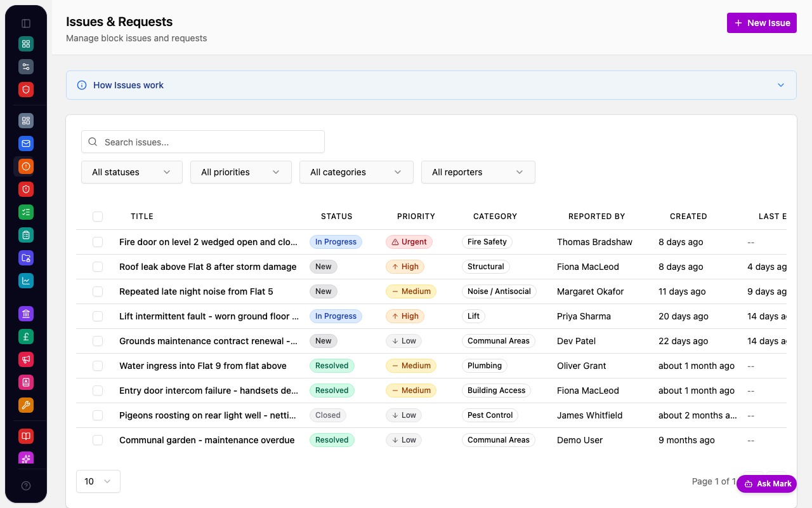Click the Plumbing category tag
This screenshot has width=812, height=508.
coord(485,366)
